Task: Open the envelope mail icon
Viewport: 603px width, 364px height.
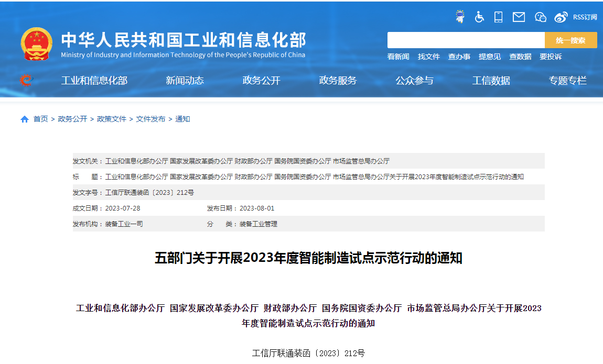Action: (x=519, y=17)
